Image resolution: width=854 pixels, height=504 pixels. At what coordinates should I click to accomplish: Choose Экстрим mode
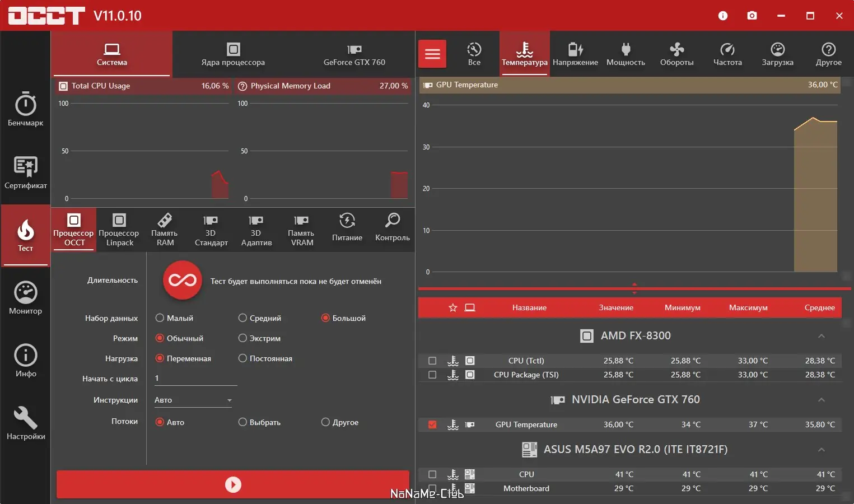point(259,338)
